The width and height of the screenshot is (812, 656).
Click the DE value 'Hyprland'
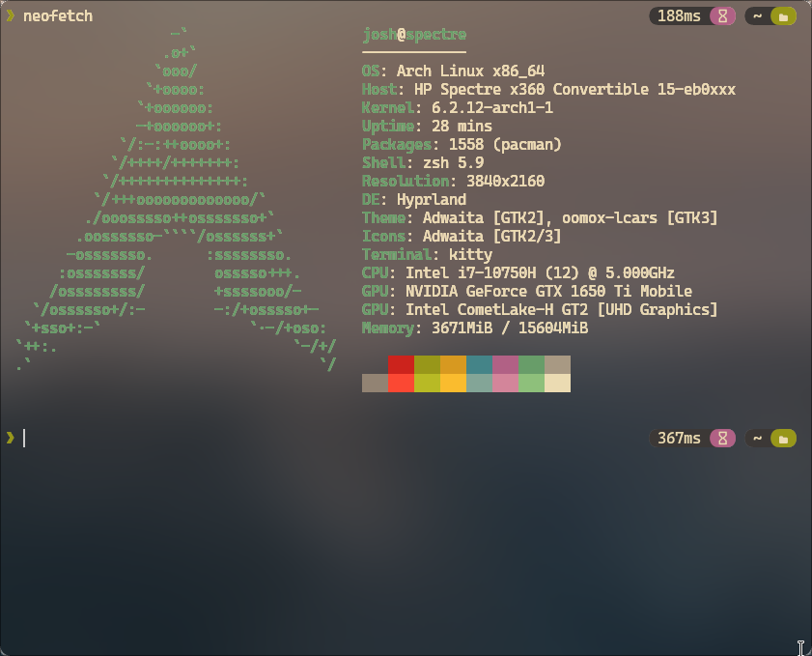pyautogui.click(x=432, y=199)
